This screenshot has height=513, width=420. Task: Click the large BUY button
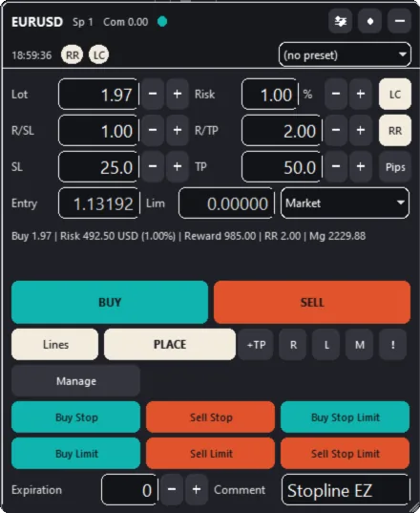(x=110, y=302)
